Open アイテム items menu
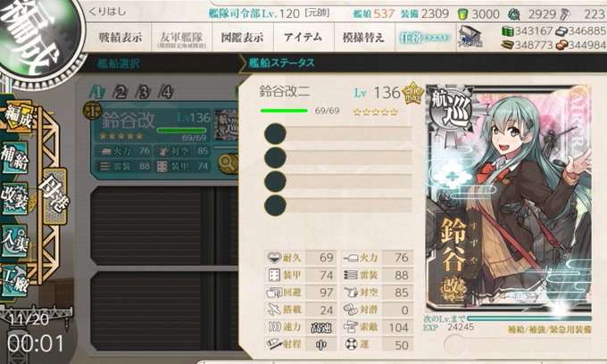Viewport: 607px width, 364px height. pos(303,37)
